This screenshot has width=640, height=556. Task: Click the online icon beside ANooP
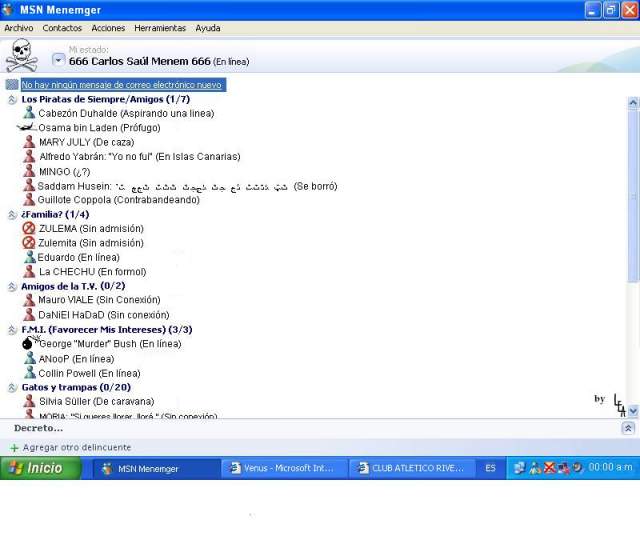30,358
